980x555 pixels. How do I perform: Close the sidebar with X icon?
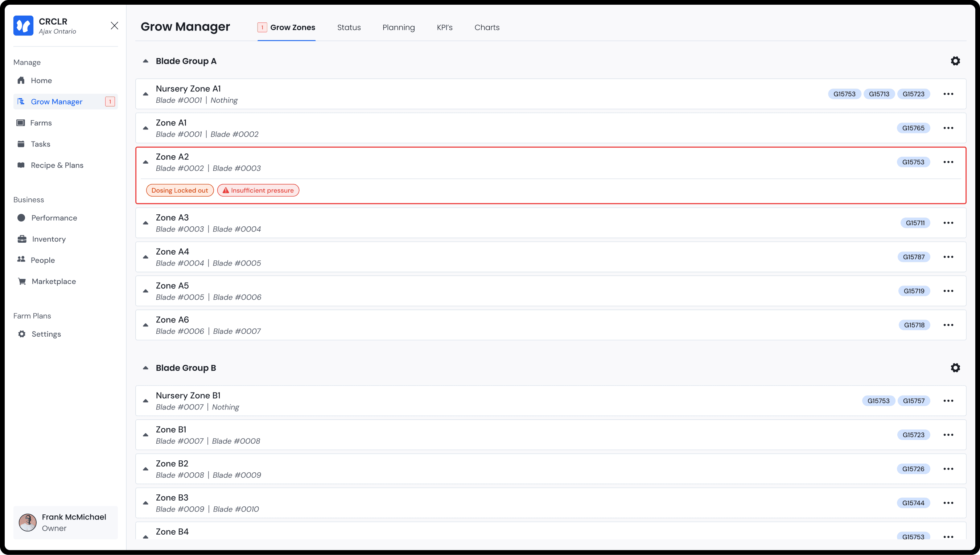pos(114,25)
